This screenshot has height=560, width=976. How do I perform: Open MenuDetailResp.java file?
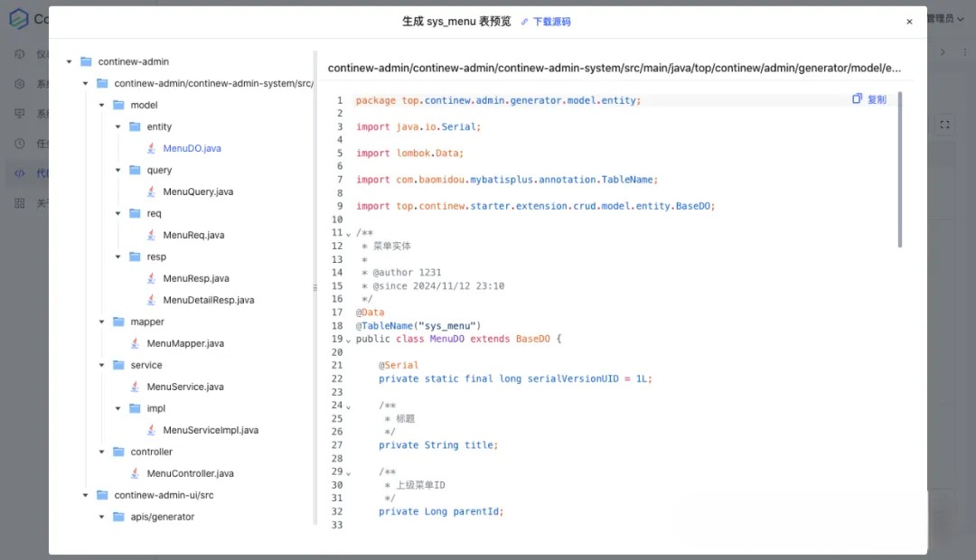(x=208, y=300)
